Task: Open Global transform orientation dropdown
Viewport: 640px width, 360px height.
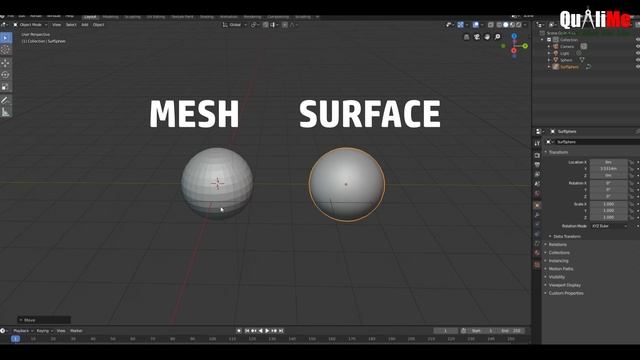Action: 235,25
